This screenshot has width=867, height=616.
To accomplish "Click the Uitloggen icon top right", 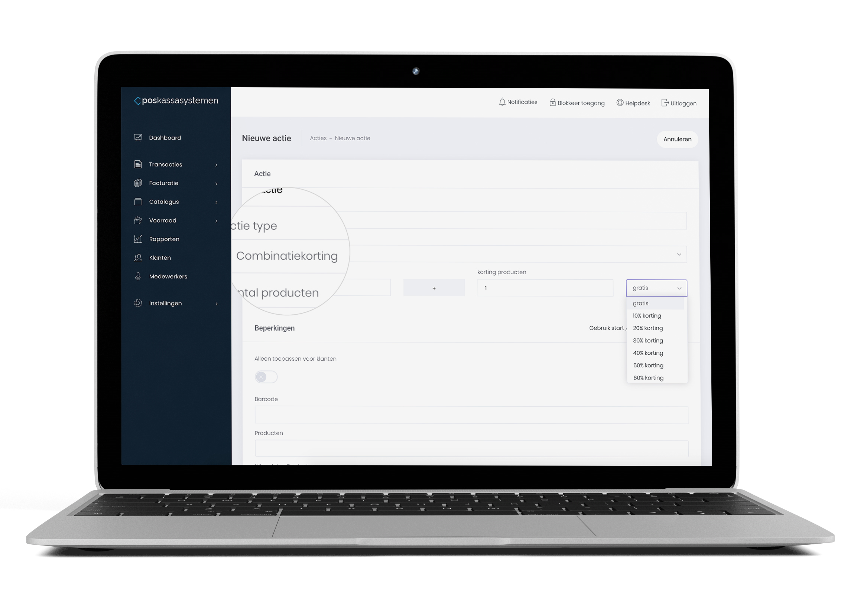I will (x=668, y=102).
